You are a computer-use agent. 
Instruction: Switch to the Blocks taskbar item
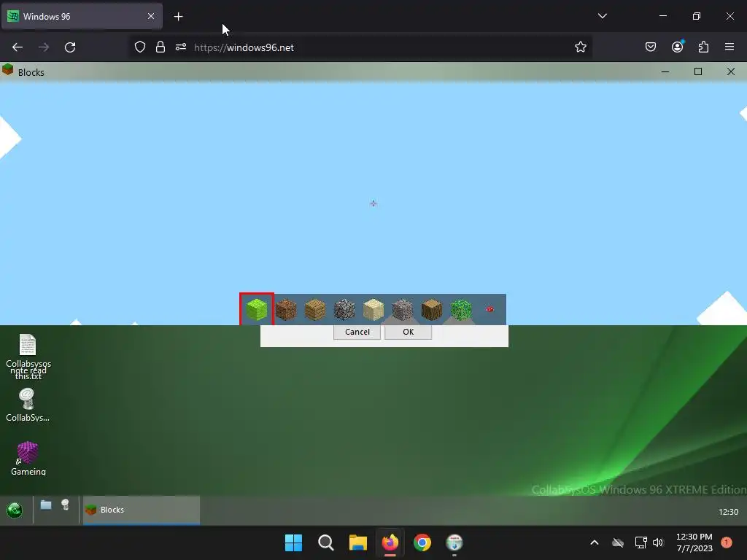point(142,510)
